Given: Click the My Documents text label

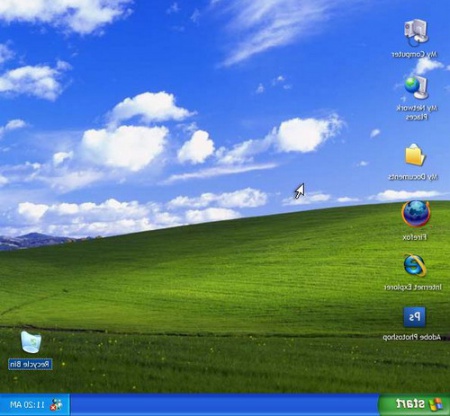Looking at the screenshot, I should (x=413, y=177).
